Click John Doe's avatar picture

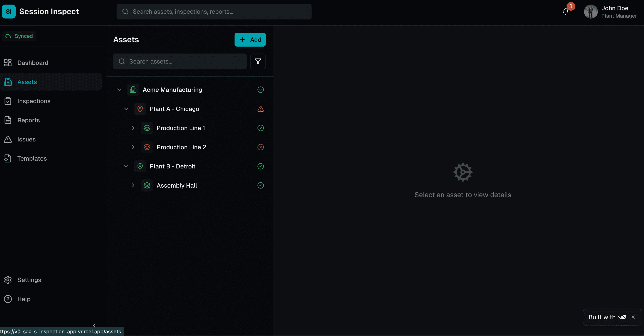tap(590, 12)
